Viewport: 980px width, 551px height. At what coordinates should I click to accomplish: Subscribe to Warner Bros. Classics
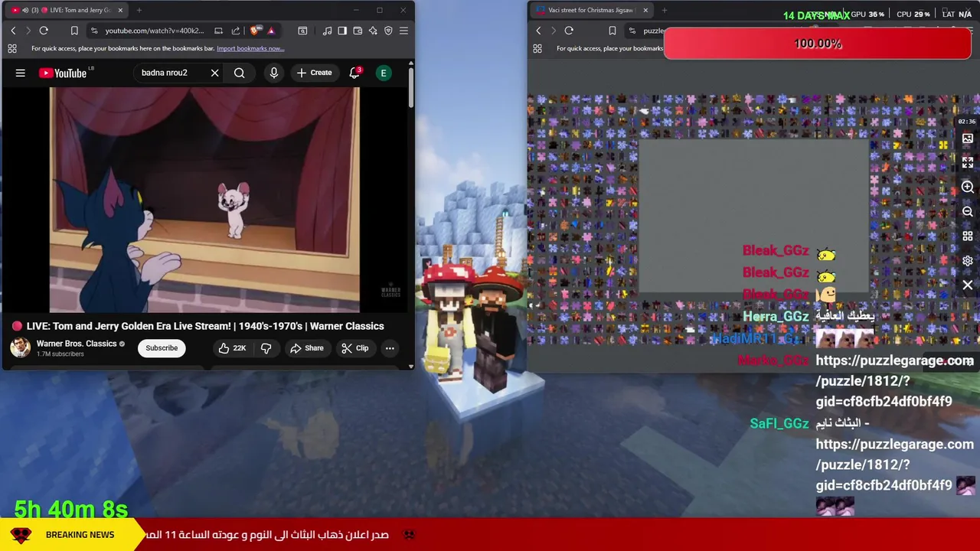(162, 348)
